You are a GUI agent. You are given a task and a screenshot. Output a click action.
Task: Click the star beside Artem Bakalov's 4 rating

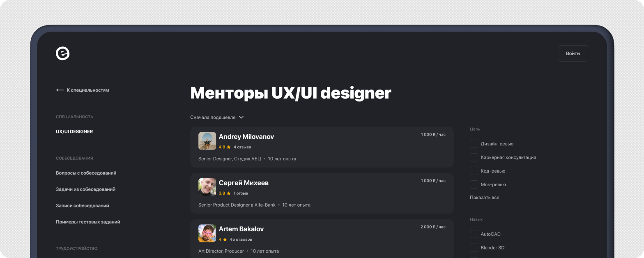point(225,240)
